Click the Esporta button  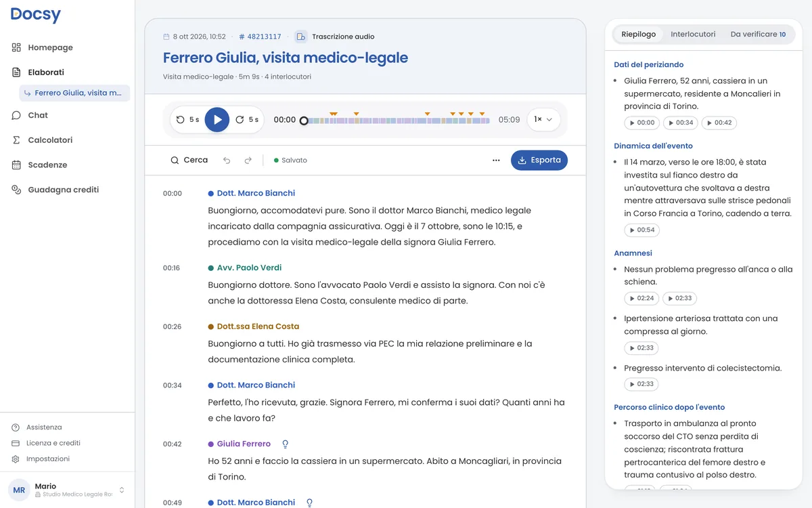(x=539, y=161)
